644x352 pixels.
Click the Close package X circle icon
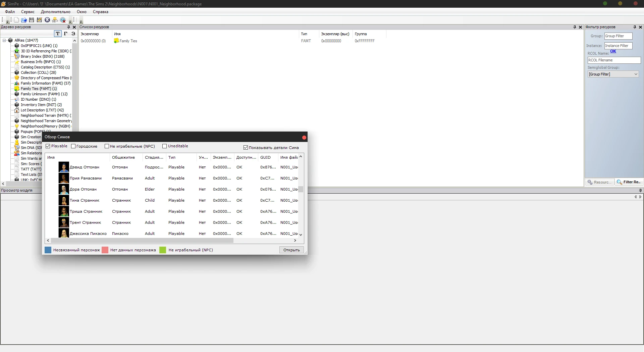[47, 20]
